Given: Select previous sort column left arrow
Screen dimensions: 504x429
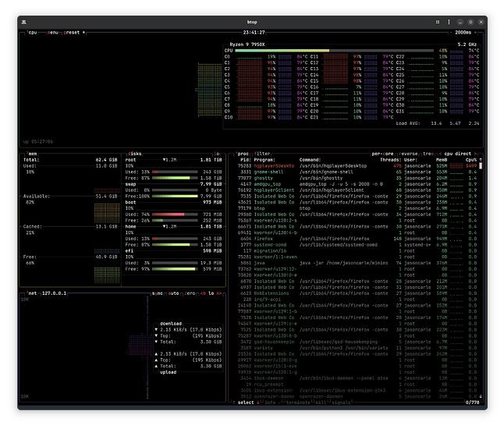Looking at the screenshot, I should coord(440,154).
